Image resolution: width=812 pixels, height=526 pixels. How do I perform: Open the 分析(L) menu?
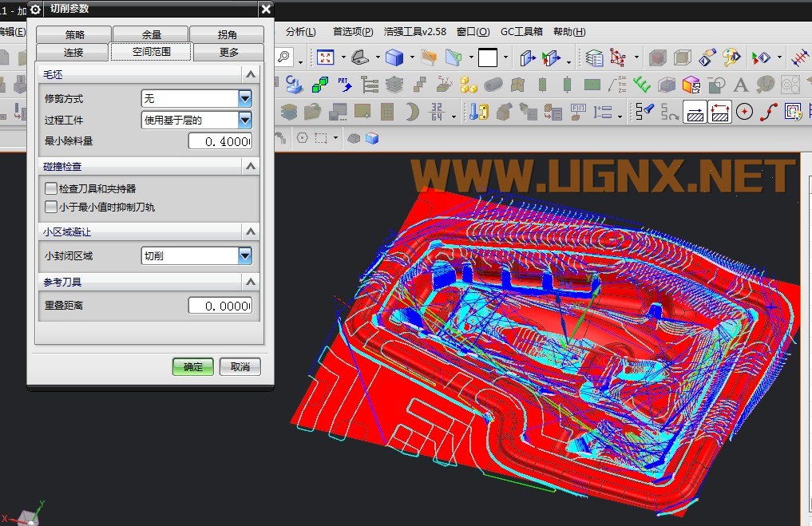(x=300, y=32)
